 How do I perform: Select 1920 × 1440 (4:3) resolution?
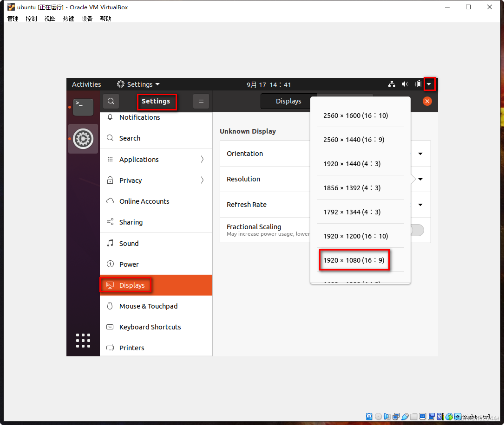(360, 163)
